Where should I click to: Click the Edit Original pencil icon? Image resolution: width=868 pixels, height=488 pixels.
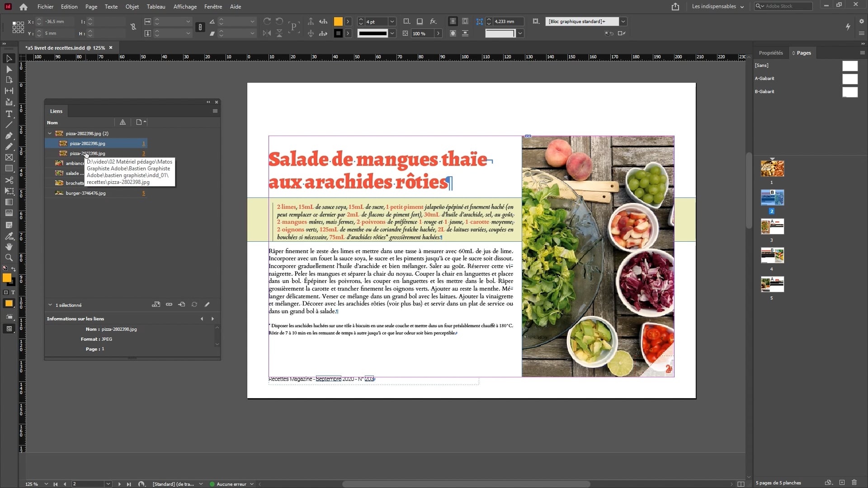pyautogui.click(x=207, y=305)
